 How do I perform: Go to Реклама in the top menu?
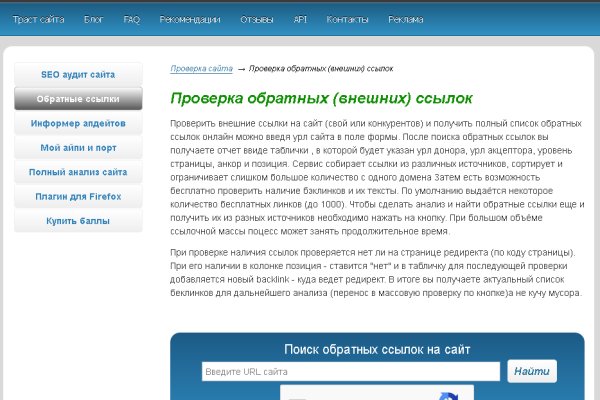[x=405, y=19]
